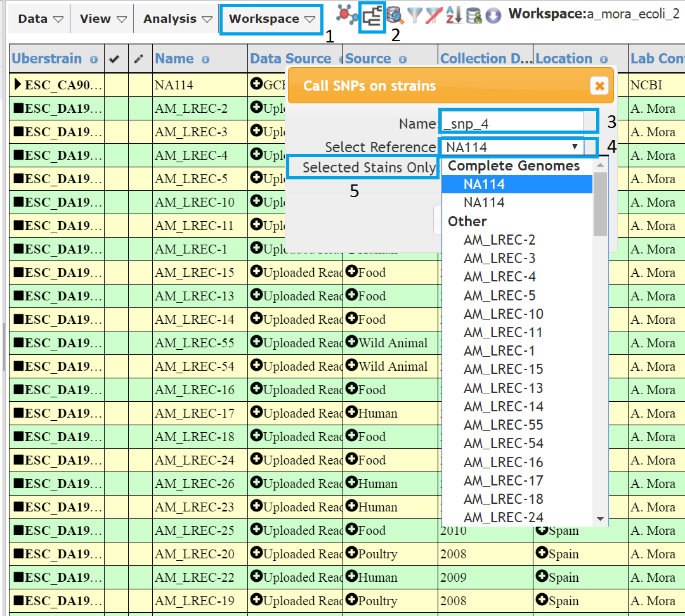The width and height of the screenshot is (685, 616).
Task: Expand Source plus for AM_LREC-13 Food
Action: pos(351,295)
